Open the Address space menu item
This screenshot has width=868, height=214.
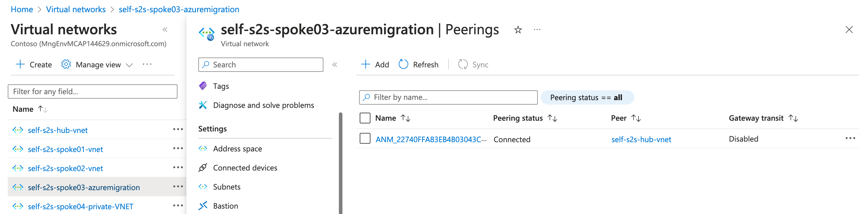pyautogui.click(x=237, y=149)
